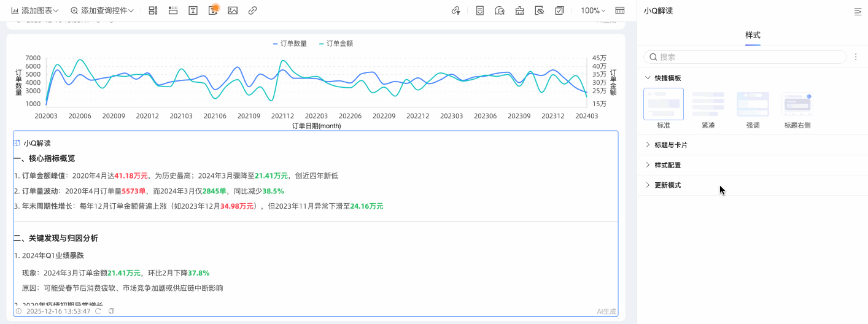Select the 紧凑 quick template thumbnail
The image size is (868, 324).
[708, 104]
